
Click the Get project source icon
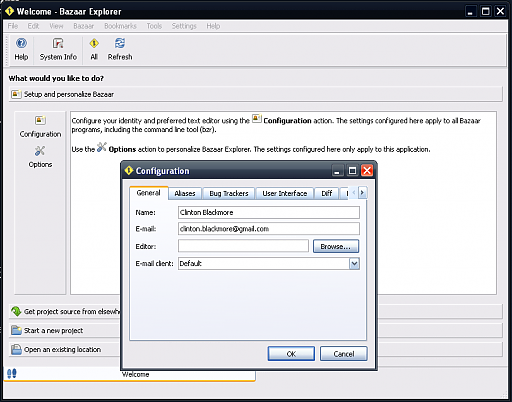16,311
